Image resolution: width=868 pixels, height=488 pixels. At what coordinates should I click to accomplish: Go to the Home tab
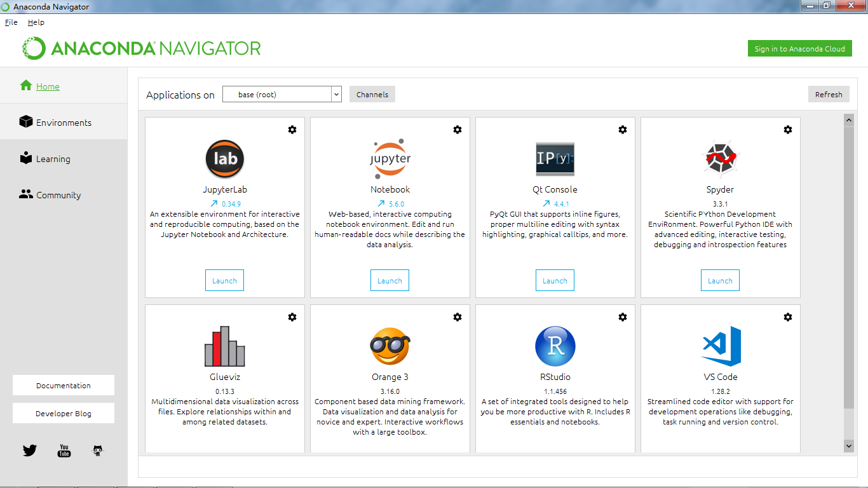[64, 86]
